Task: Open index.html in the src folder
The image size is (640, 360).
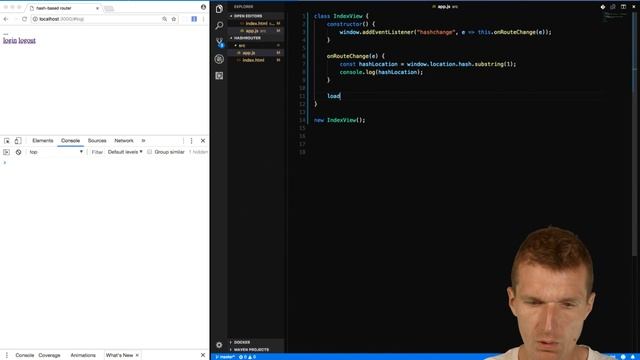Action: [256, 60]
